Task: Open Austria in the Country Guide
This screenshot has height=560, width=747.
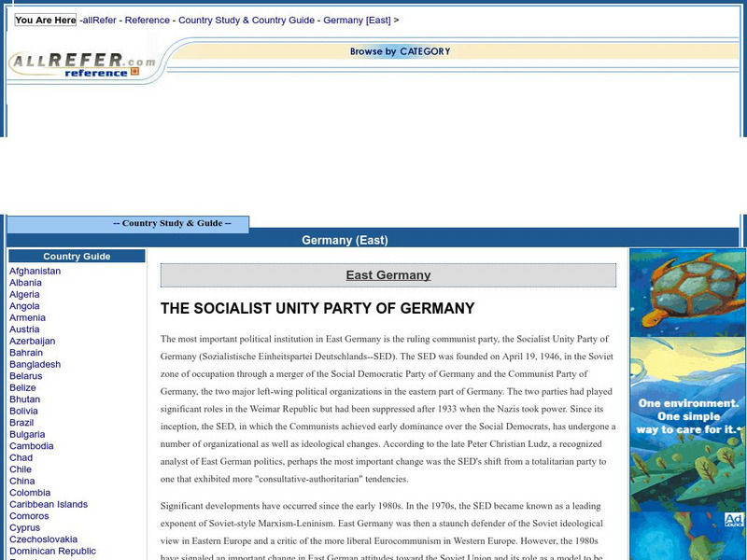Action: [24, 329]
